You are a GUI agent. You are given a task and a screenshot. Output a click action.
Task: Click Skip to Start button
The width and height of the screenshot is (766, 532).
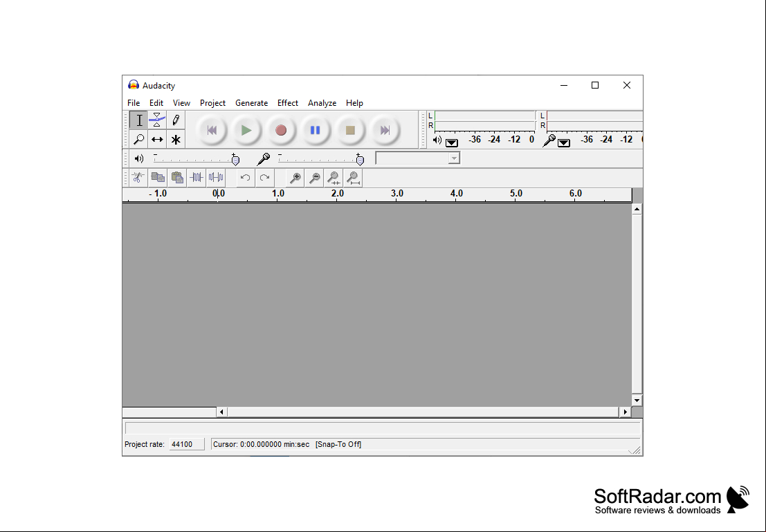coord(212,130)
